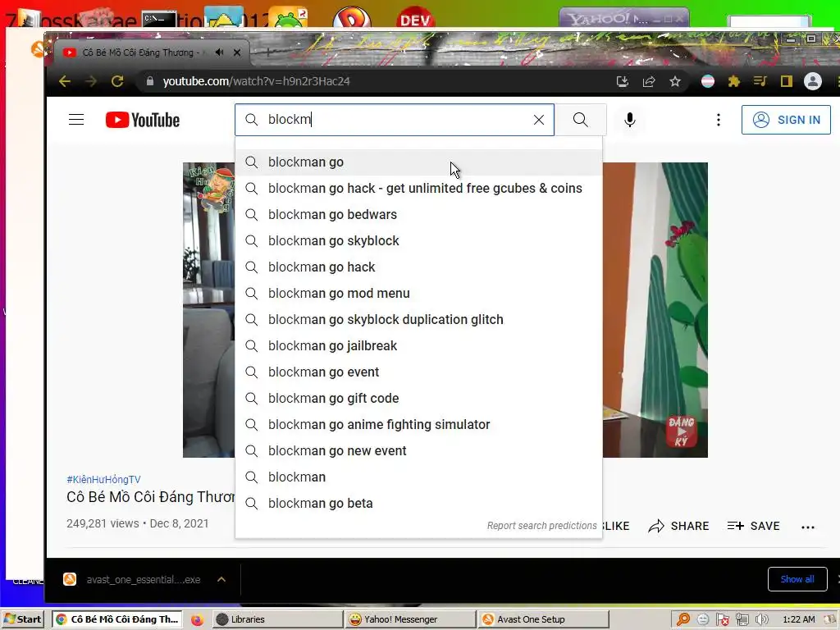Choose 'blockman go event' suggestion
Image resolution: width=840 pixels, height=630 pixels.
click(x=418, y=372)
